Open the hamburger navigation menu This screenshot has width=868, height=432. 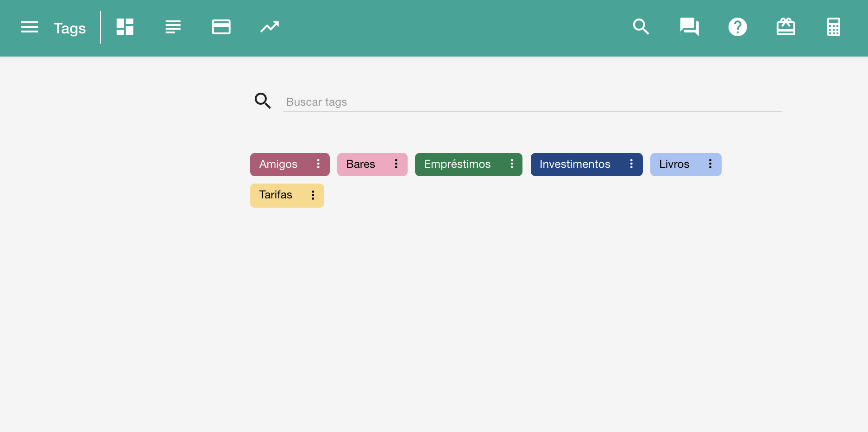click(30, 27)
